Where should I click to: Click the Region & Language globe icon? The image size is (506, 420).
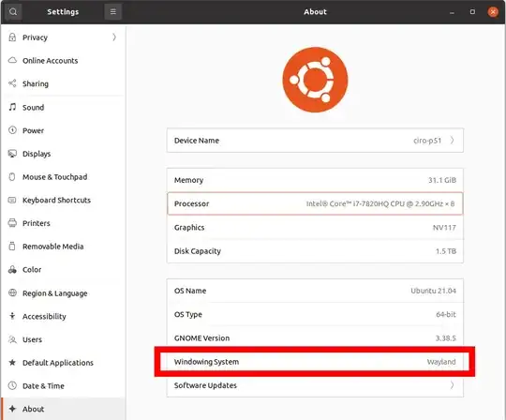12,292
